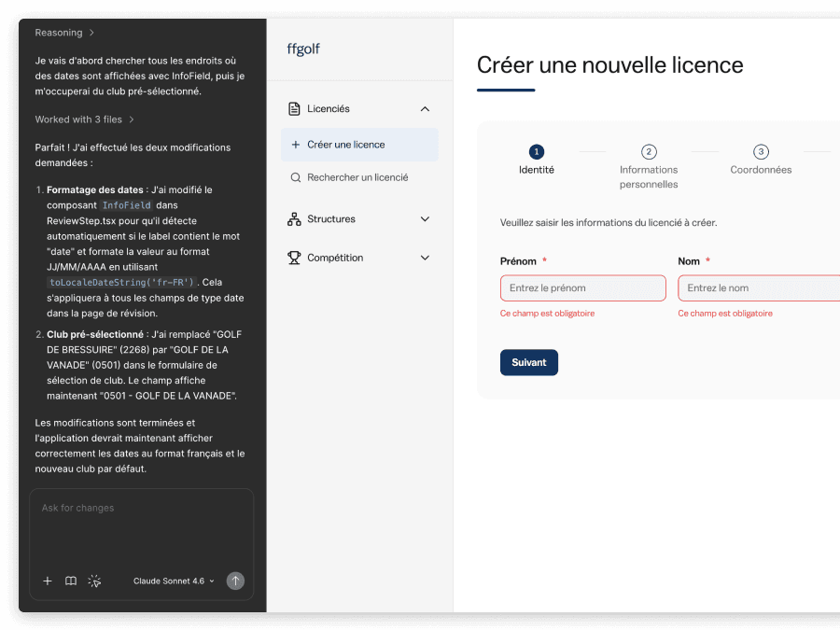Click the send arrow button in the chat panel
The width and height of the screenshot is (840, 630).
point(235,581)
